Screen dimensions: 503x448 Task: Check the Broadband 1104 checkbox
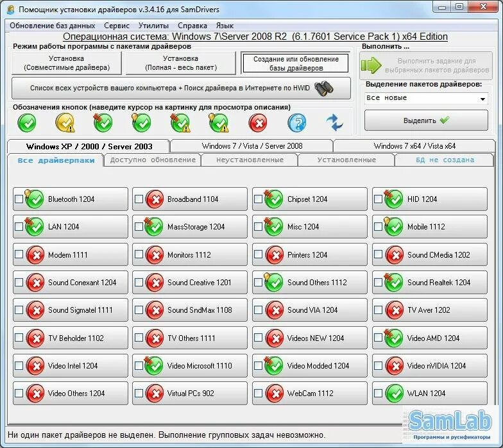coord(139,199)
